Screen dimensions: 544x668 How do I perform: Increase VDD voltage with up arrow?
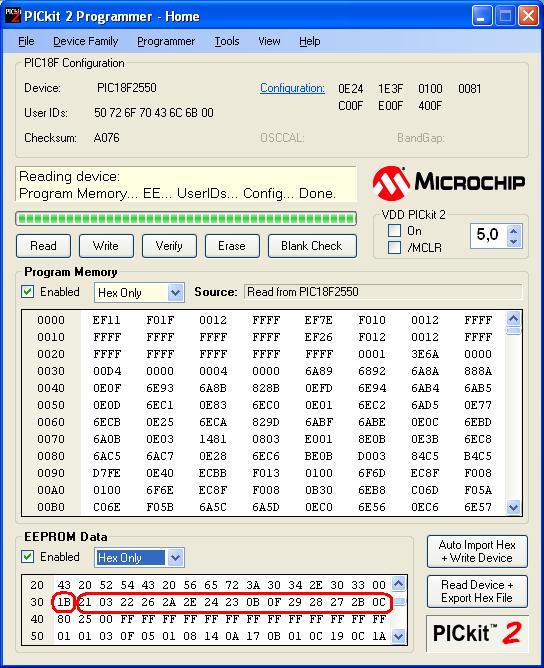click(514, 231)
